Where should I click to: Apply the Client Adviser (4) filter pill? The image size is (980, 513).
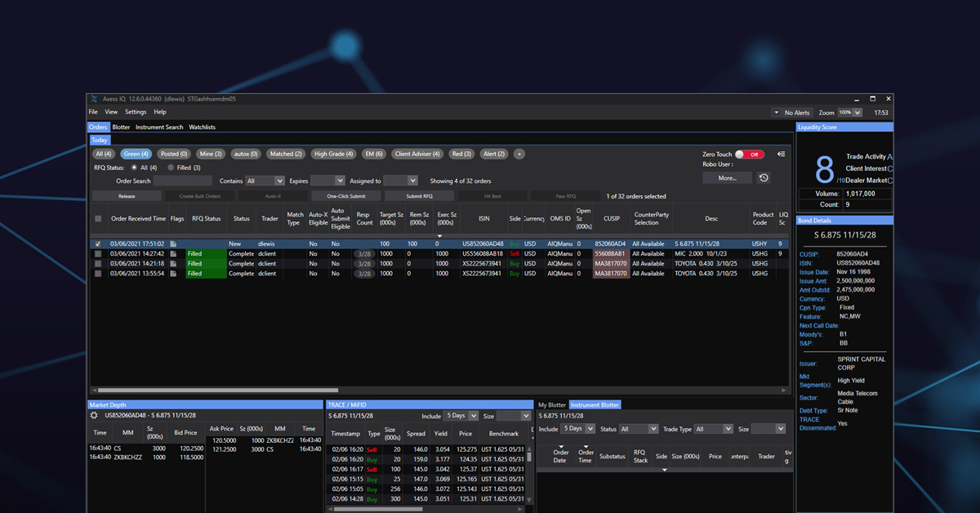[417, 154]
